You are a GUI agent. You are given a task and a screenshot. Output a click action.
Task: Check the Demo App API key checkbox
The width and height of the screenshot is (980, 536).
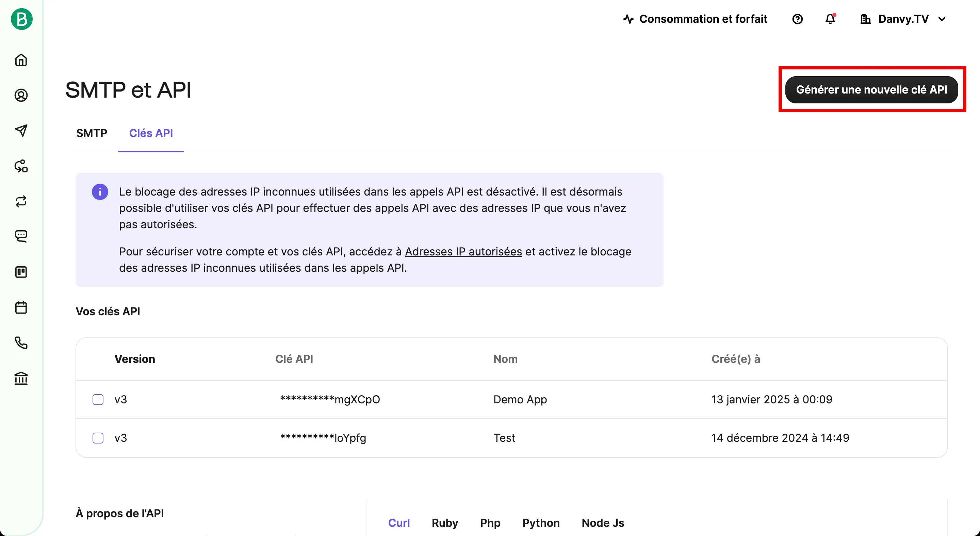point(98,400)
